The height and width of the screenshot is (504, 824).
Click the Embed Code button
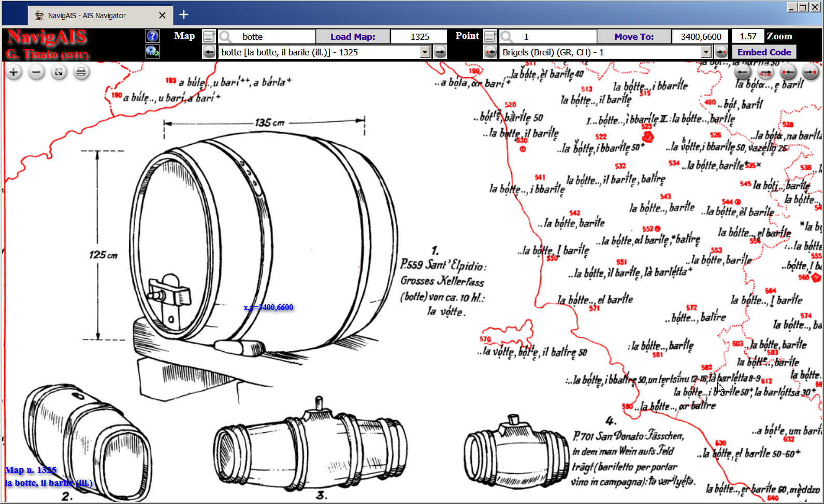tap(764, 52)
